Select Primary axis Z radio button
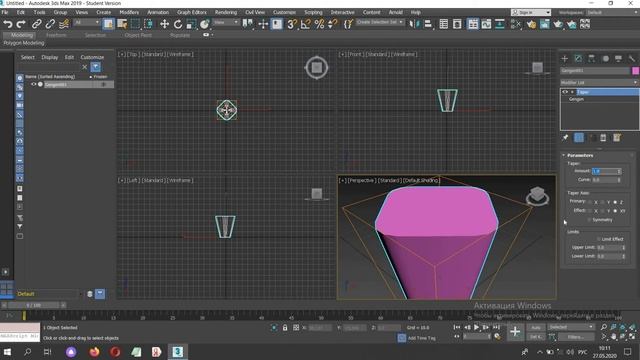The width and height of the screenshot is (640, 360). pyautogui.click(x=615, y=202)
